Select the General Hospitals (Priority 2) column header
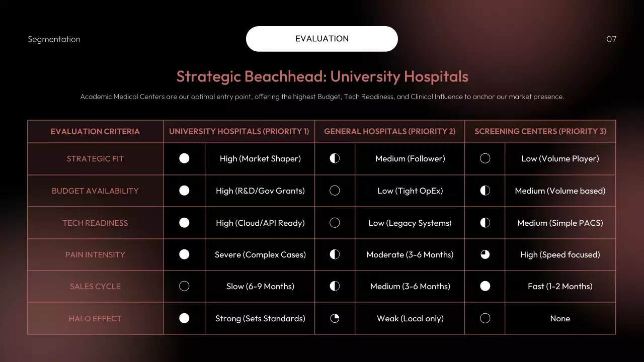This screenshot has width=644, height=362. point(389,131)
